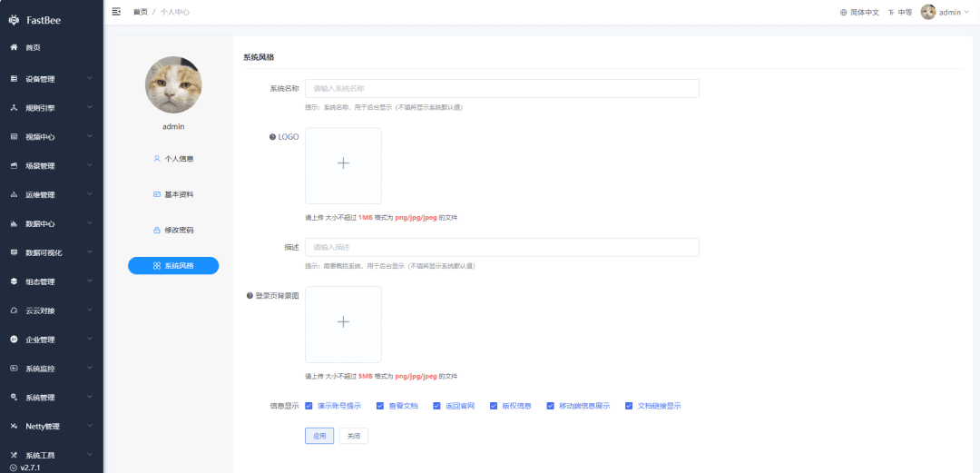980x473 pixels.
Task: Open the 简体中文 language dropdown
Action: point(859,12)
